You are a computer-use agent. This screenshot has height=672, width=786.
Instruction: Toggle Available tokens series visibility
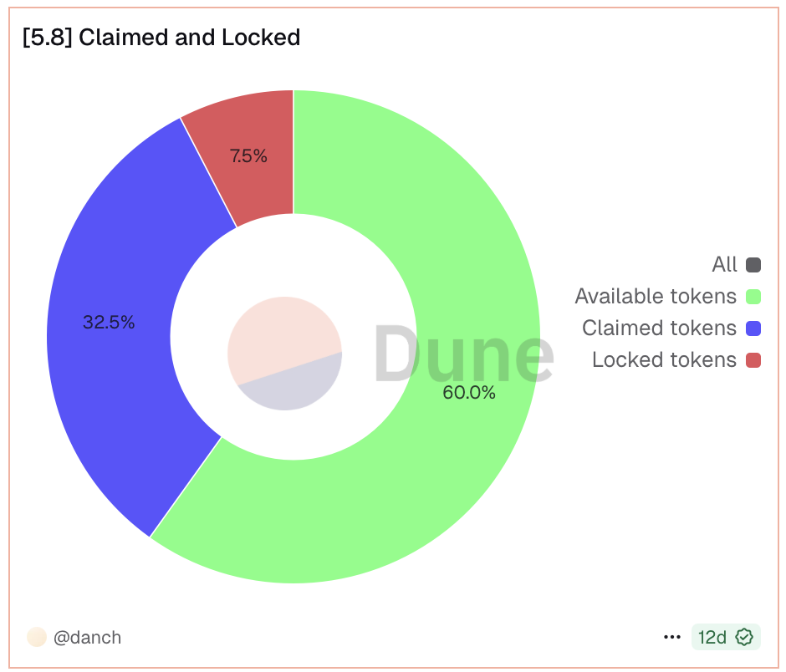[x=656, y=296]
